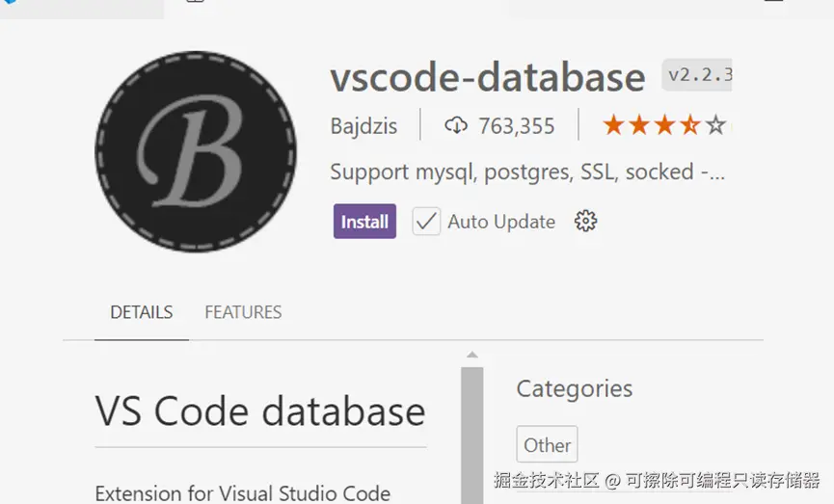Install the vscode-database extension
The width and height of the screenshot is (834, 504).
click(x=364, y=222)
